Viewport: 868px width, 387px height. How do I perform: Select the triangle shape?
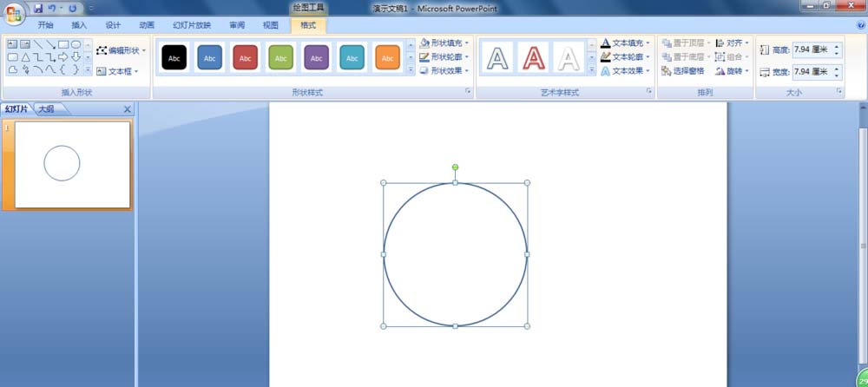[x=25, y=57]
